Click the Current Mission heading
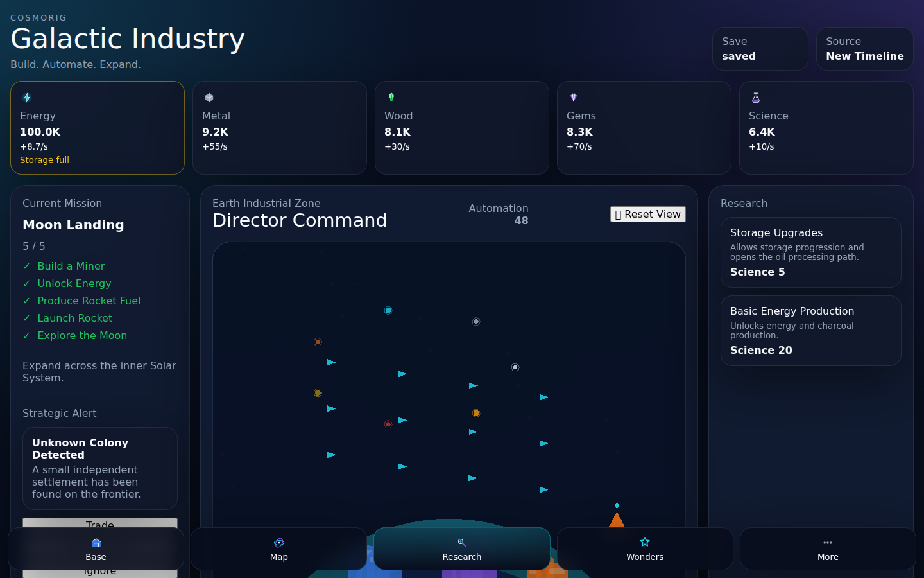 pos(62,203)
